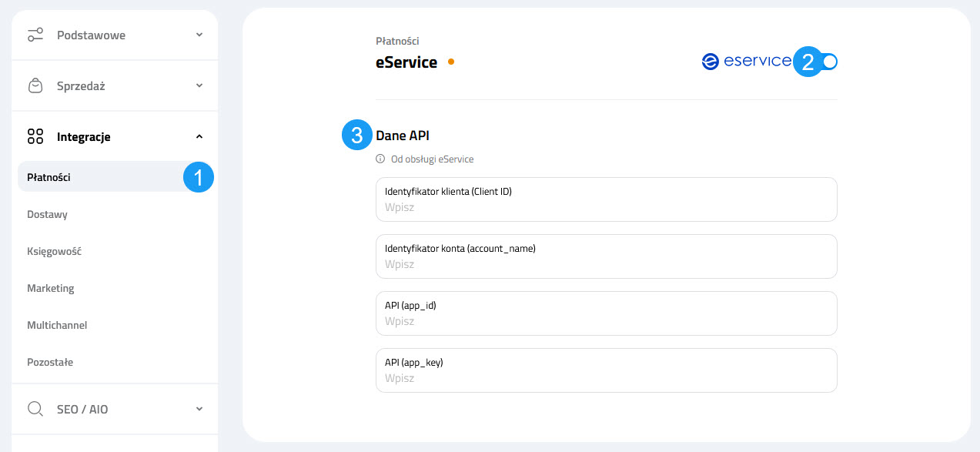980x452 pixels.
Task: Enable the eService payment toggle
Action: 824,61
